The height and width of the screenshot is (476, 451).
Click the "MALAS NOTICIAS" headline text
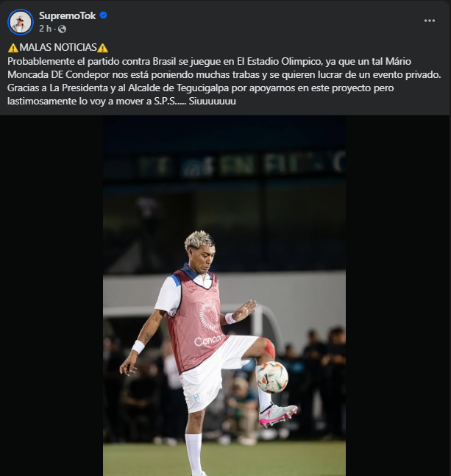58,48
